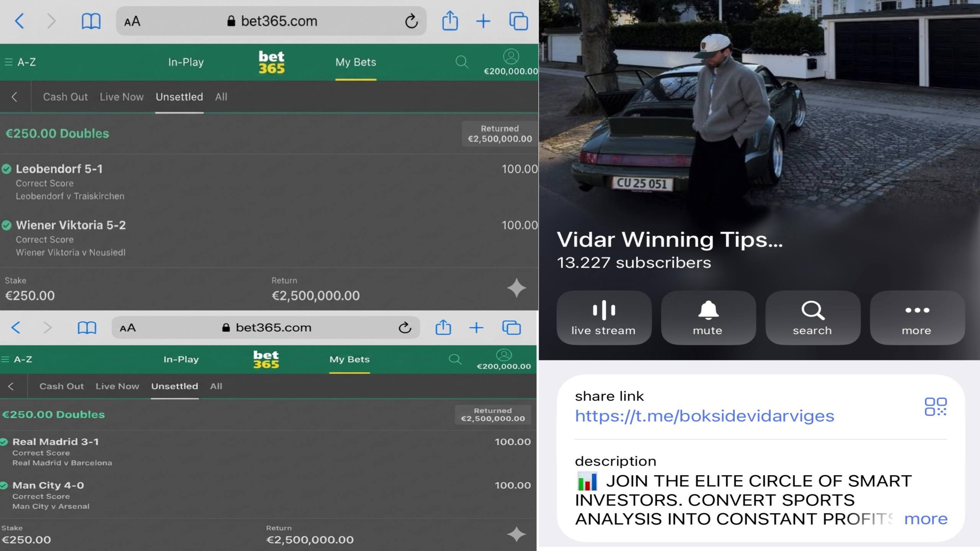
Task: Show all tabs in the upper Safari toolbar
Action: coord(518,21)
